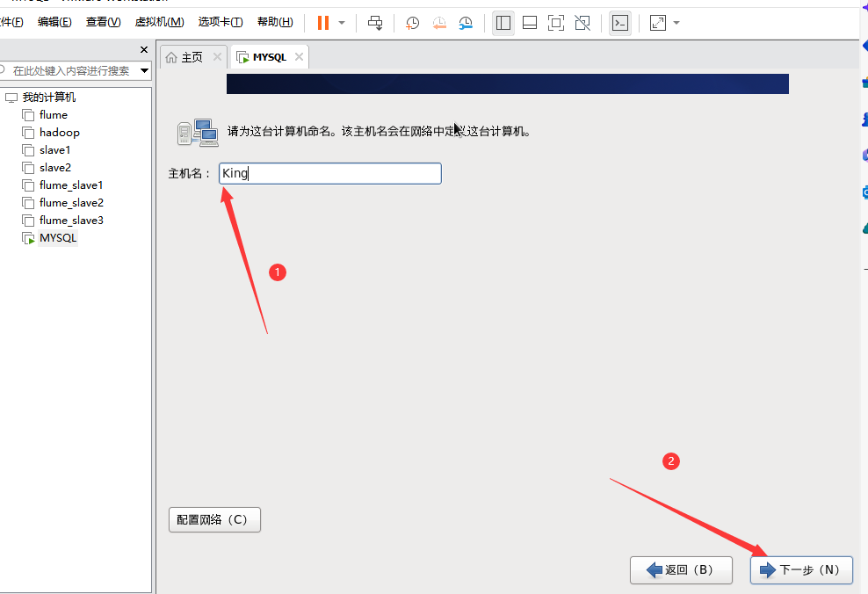Toggle the library sidebar view
This screenshot has width=868, height=594.
(x=503, y=23)
